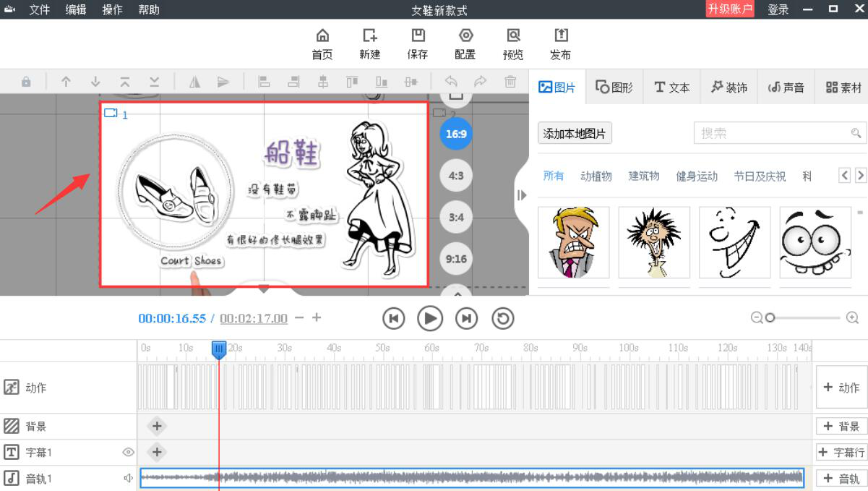This screenshot has width=868, height=491.
Task: Open the 编辑 menu
Action: (x=76, y=9)
